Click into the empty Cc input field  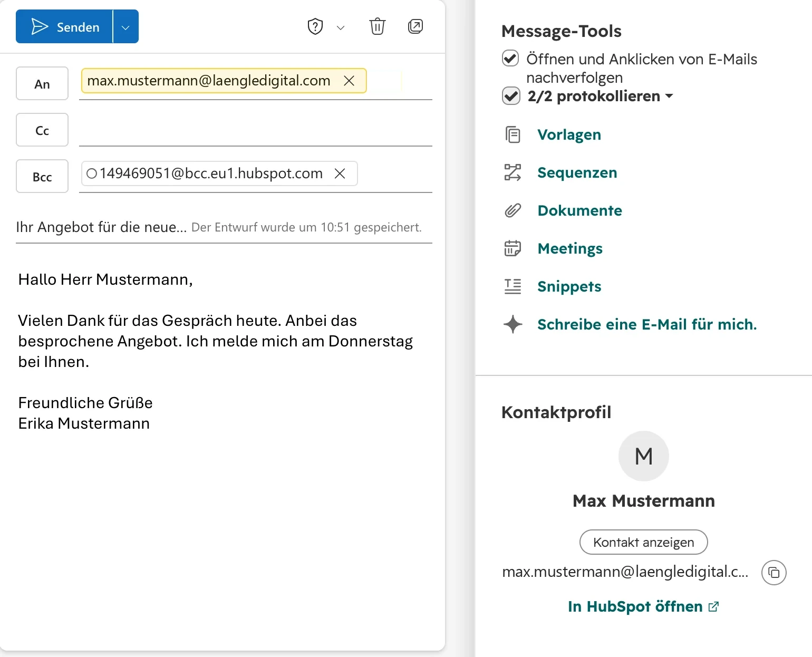256,130
